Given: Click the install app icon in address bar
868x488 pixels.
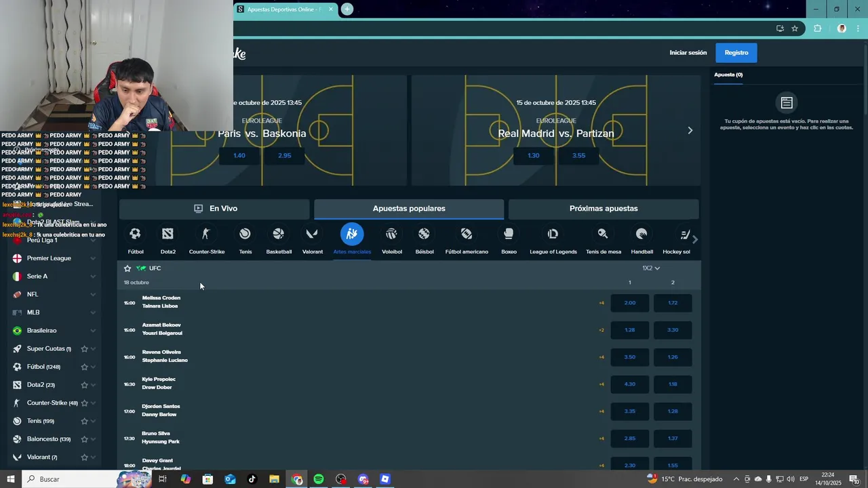Looking at the screenshot, I should click(x=780, y=28).
